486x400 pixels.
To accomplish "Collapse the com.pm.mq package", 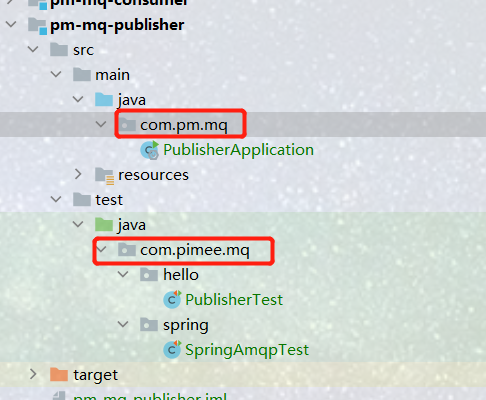I will click(x=101, y=124).
